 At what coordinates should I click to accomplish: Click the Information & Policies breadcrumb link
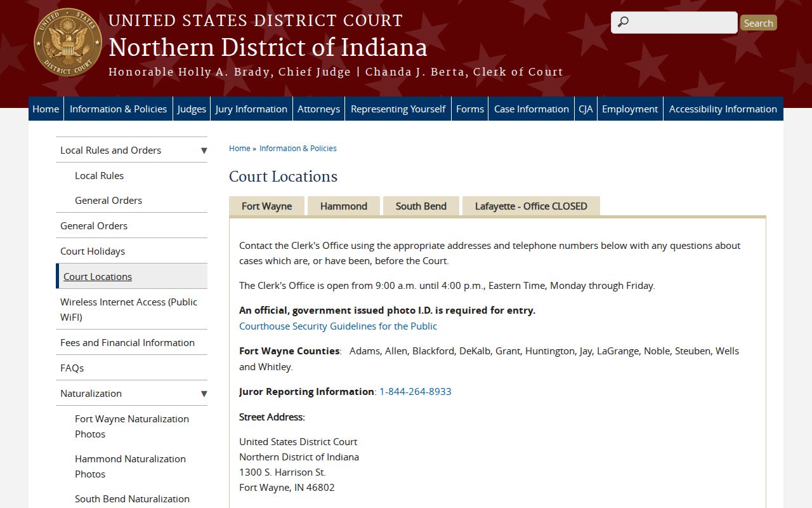coord(298,148)
